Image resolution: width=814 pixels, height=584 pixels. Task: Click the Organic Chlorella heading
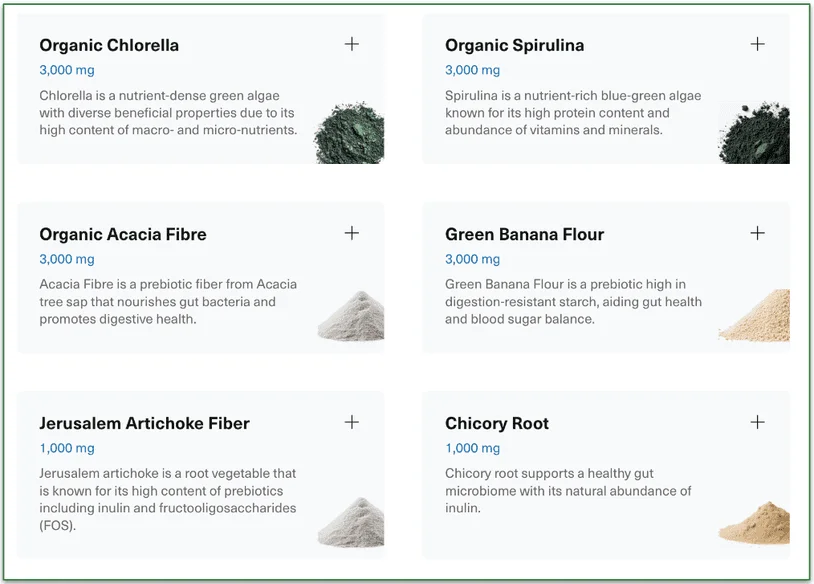tap(109, 45)
